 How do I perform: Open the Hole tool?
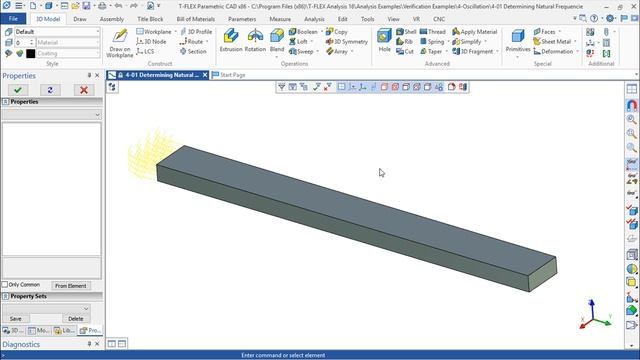[x=384, y=40]
